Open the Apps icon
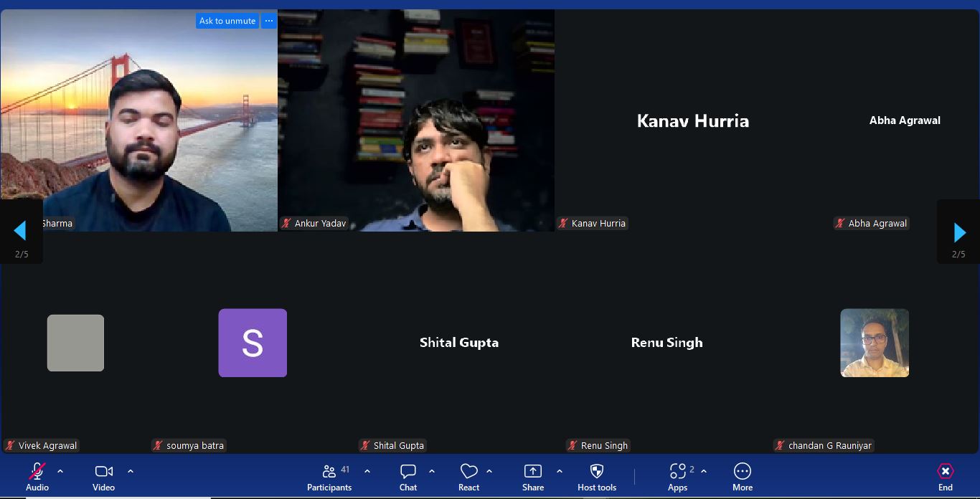This screenshot has height=499, width=980. (x=677, y=472)
